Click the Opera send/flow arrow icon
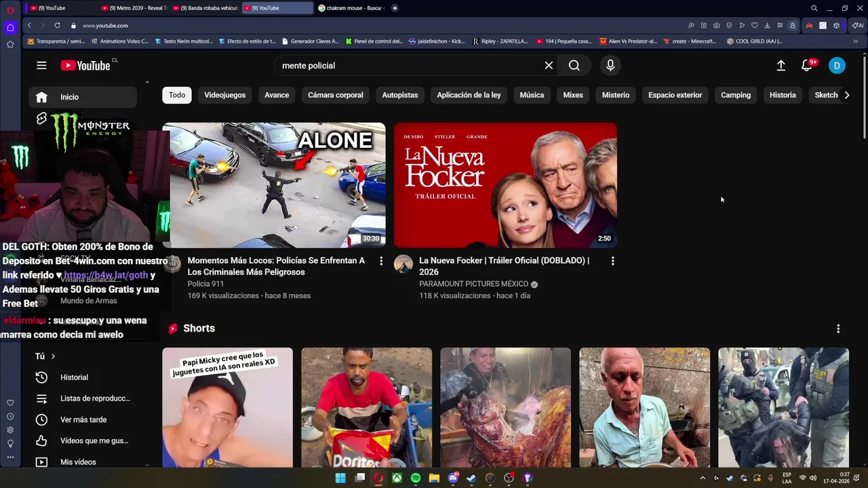 742,26
